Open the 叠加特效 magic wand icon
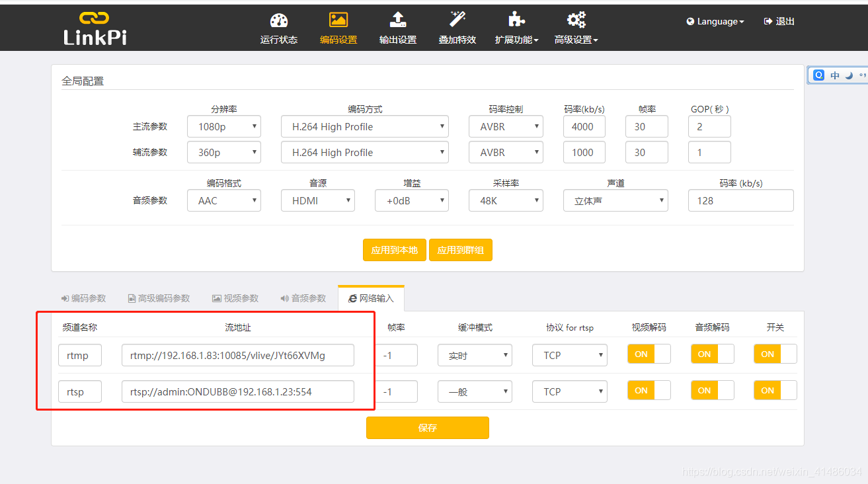Screen dimensions: 868x484 pyautogui.click(x=457, y=19)
